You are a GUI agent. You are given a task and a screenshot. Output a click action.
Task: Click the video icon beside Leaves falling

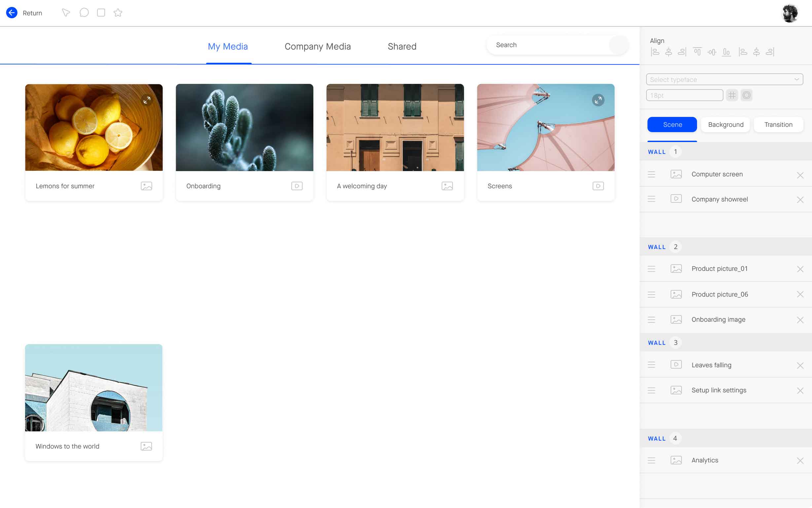coord(676,365)
